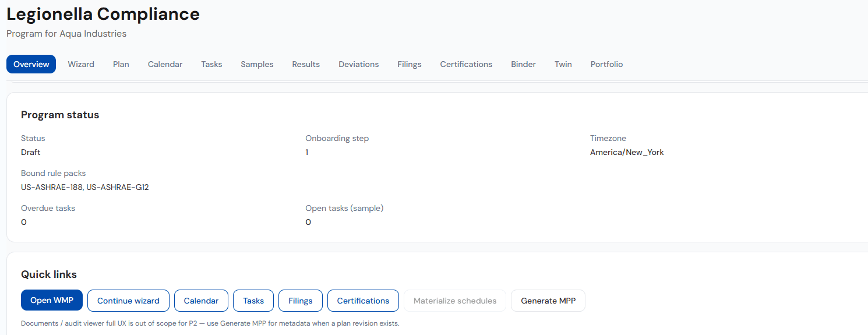Click the Materialize schedules button
This screenshot has width=868, height=335.
click(x=455, y=301)
